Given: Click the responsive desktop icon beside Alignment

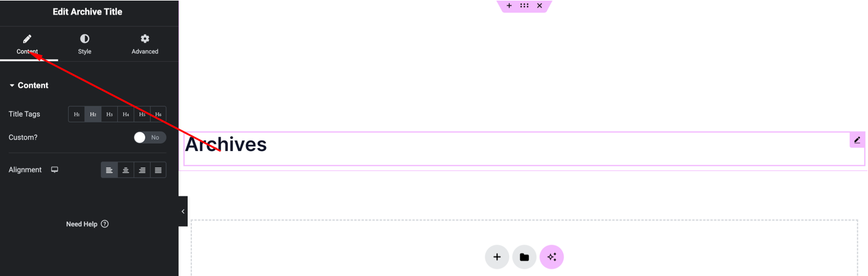Looking at the screenshot, I should 55,170.
